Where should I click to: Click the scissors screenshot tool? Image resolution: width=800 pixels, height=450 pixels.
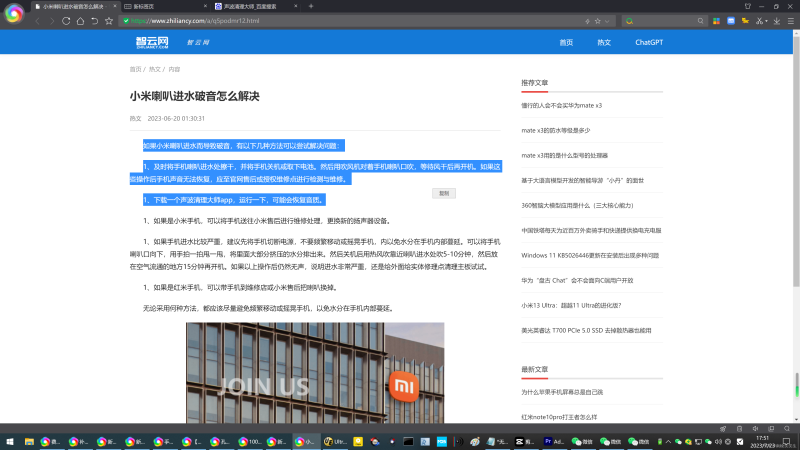coord(759,21)
